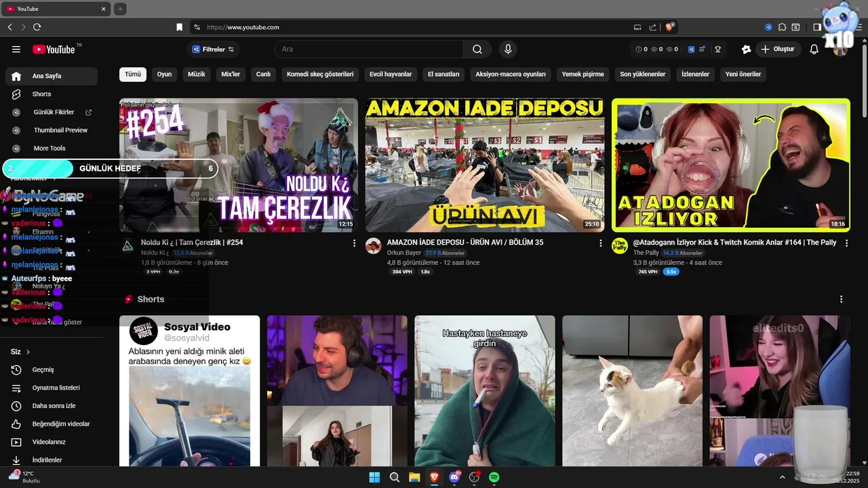Image resolution: width=868 pixels, height=488 pixels.
Task: Click the Oluştur create button
Action: [778, 49]
